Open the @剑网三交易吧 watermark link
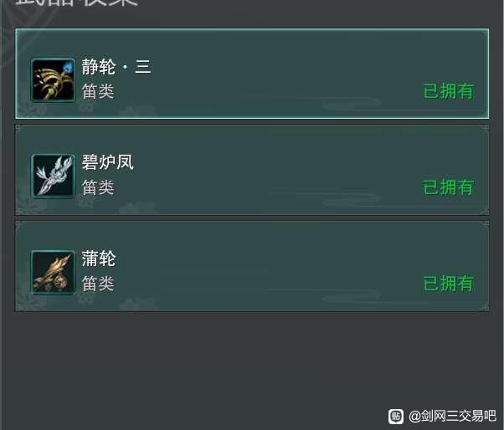Screen dimensions: 504x430 [452, 416]
